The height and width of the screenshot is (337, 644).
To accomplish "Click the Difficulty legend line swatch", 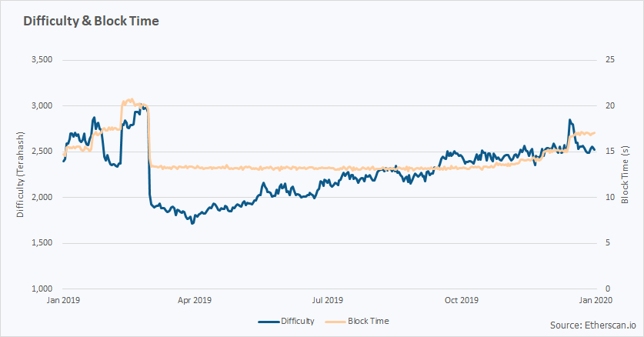I will tap(267, 320).
